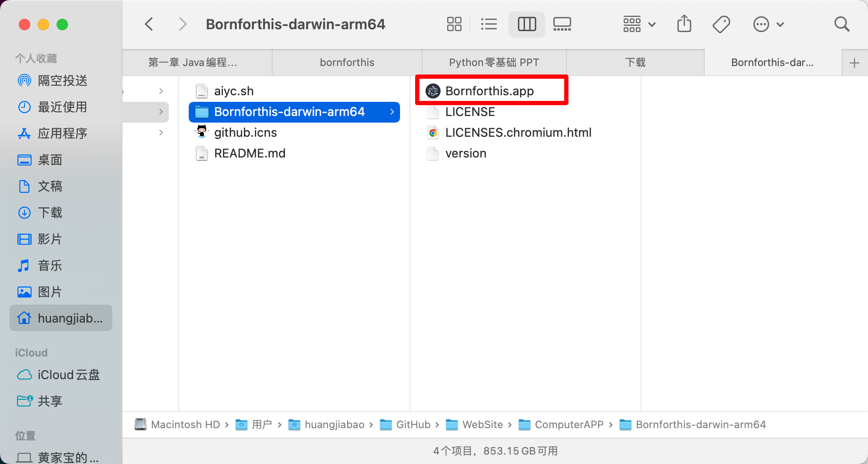Image resolution: width=868 pixels, height=464 pixels.
Task: Expand the chevron on the Bornforthis-darwin-arm64 row
Action: click(392, 112)
